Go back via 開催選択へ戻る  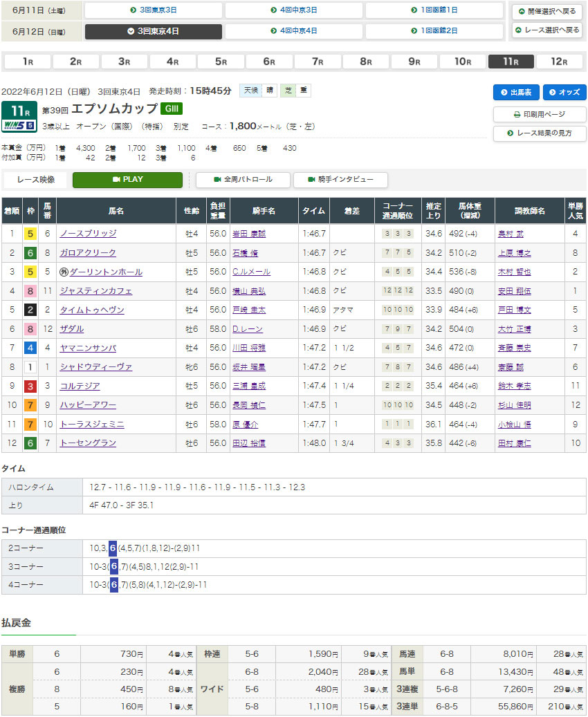(x=546, y=12)
